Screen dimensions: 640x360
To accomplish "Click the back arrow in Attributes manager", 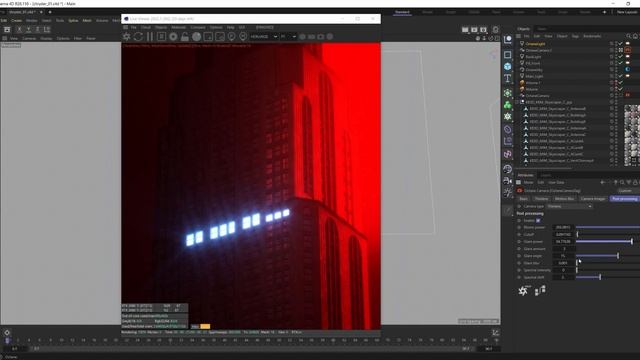I will click(x=603, y=182).
